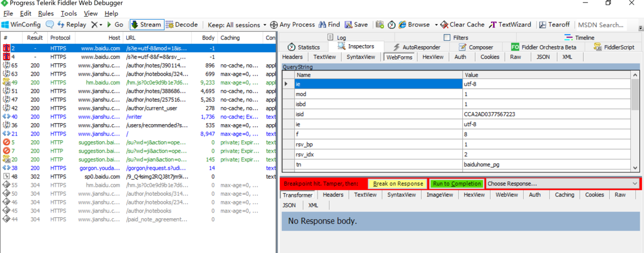Image resolution: width=644 pixels, height=253 pixels.
Task: Select response ImageView tab
Action: (439, 195)
